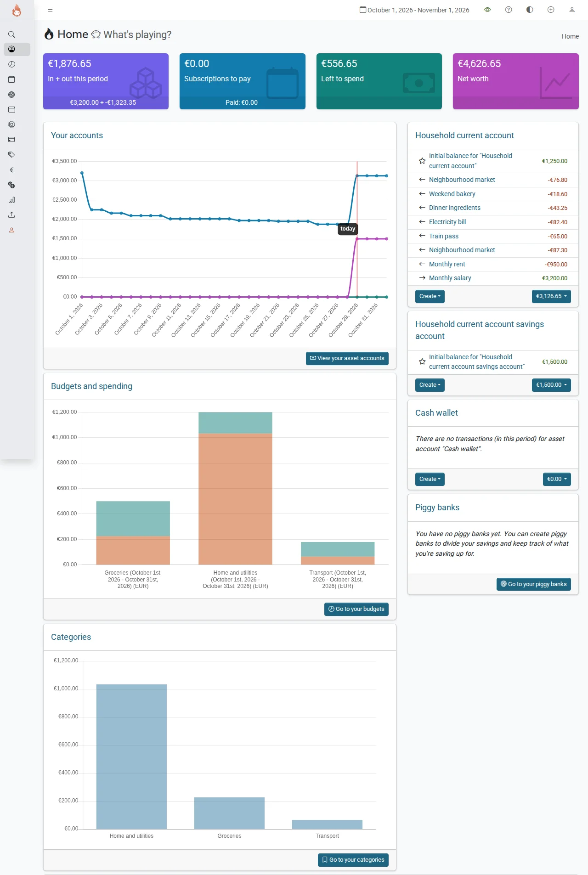Click View your asset accounts button
Image resolution: width=588 pixels, height=875 pixels.
347,358
